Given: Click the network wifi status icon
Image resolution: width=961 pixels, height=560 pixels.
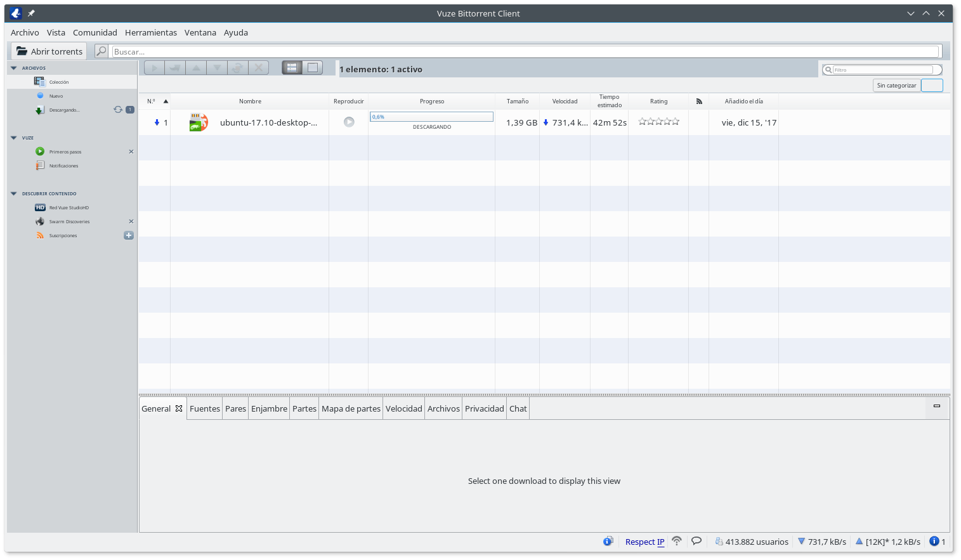Looking at the screenshot, I should click(677, 541).
